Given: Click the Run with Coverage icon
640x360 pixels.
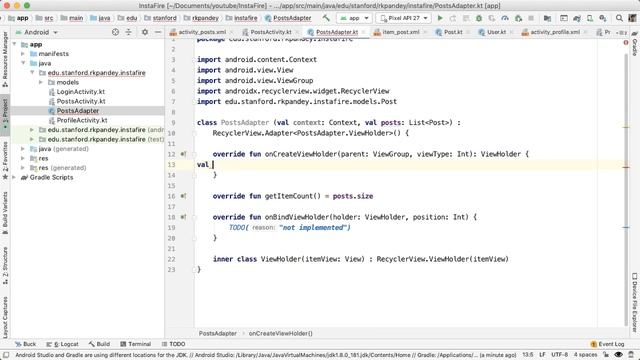Looking at the screenshot, I should [x=492, y=18].
